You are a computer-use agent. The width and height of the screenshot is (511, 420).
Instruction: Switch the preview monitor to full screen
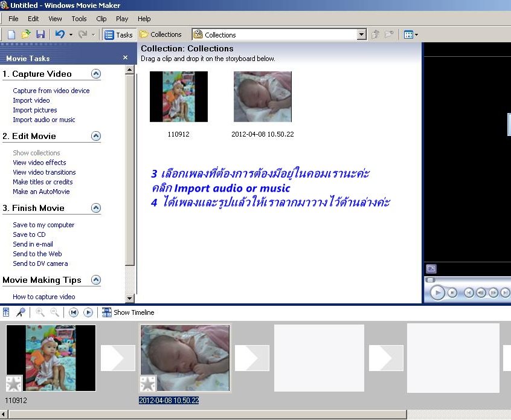431,269
